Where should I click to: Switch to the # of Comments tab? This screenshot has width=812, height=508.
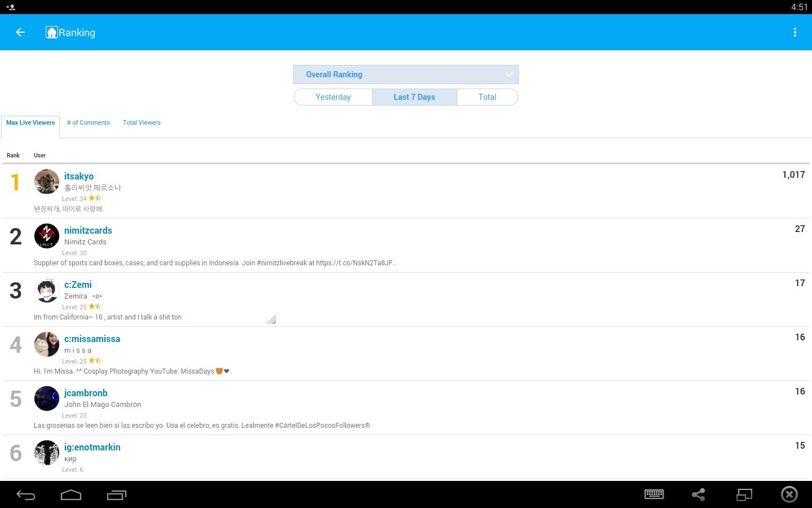point(89,122)
